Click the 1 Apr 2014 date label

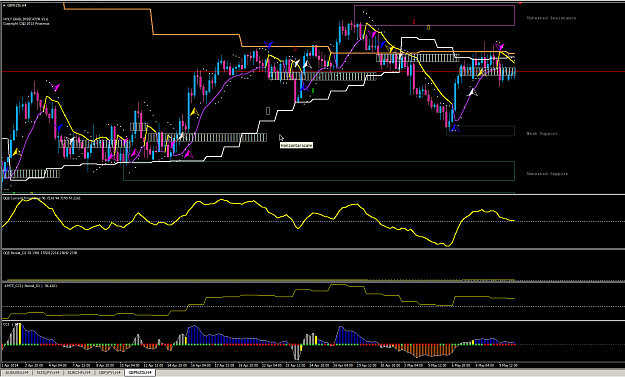tap(10, 365)
